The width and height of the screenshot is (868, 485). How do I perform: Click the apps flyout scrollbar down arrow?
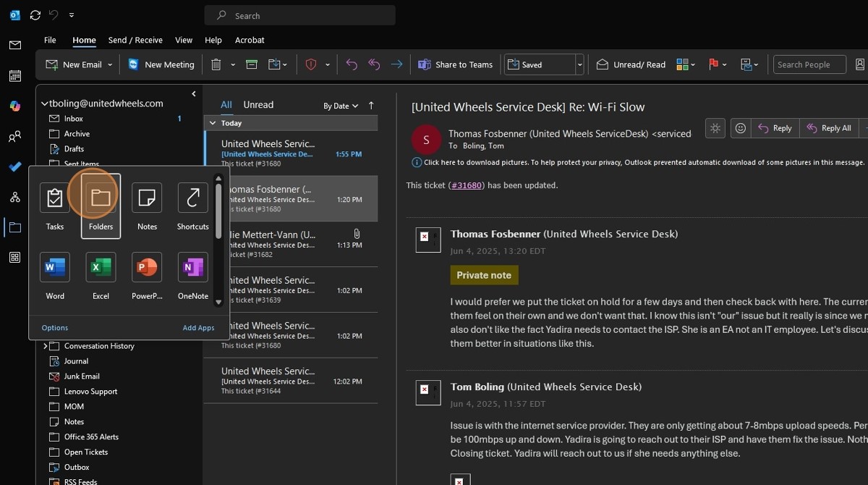(x=218, y=302)
